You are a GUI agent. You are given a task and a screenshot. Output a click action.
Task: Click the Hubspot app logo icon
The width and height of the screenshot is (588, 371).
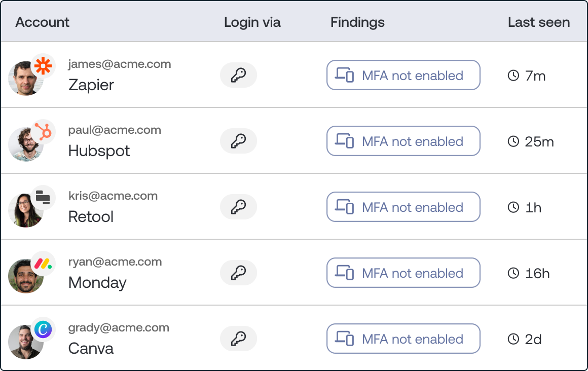coord(44,132)
